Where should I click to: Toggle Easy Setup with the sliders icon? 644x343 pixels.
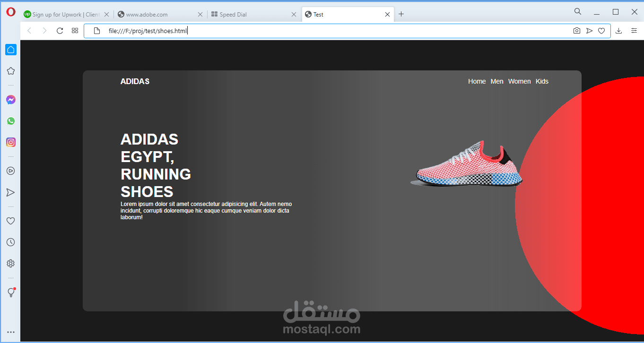coord(634,30)
